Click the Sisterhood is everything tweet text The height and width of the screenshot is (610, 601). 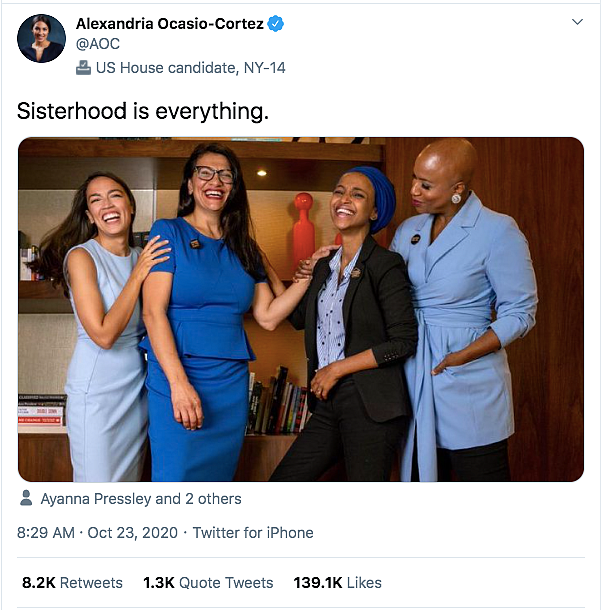point(143,111)
